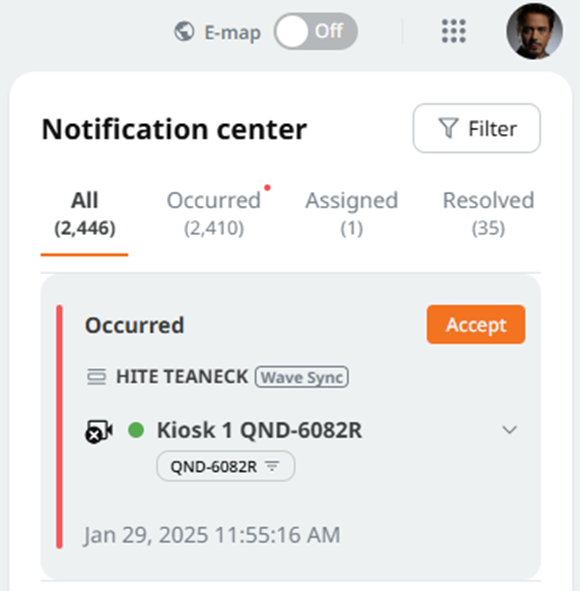Screen dimensions: 580x591
Task: Switch to the Occurred tab
Action: tap(214, 214)
